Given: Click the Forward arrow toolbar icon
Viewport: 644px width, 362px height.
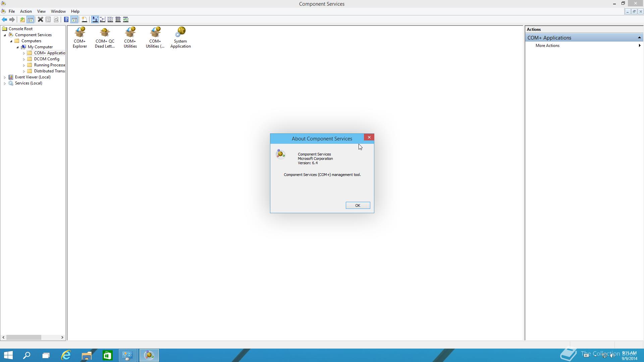Looking at the screenshot, I should tap(12, 19).
